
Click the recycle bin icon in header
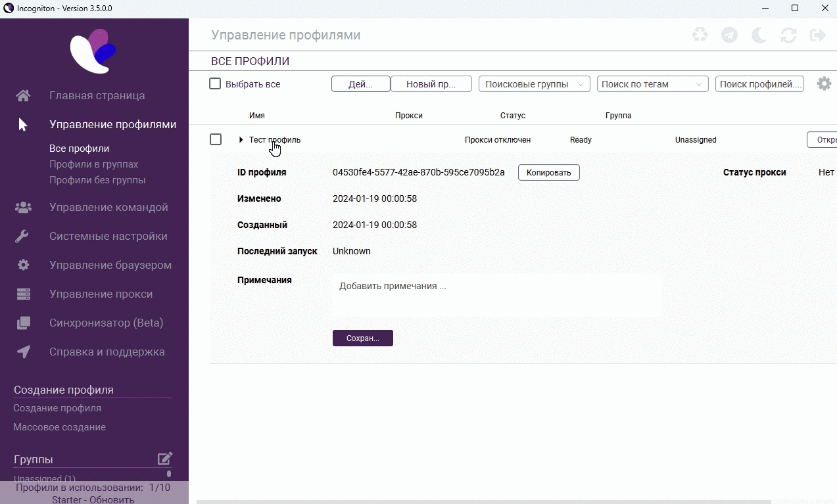[x=700, y=35]
